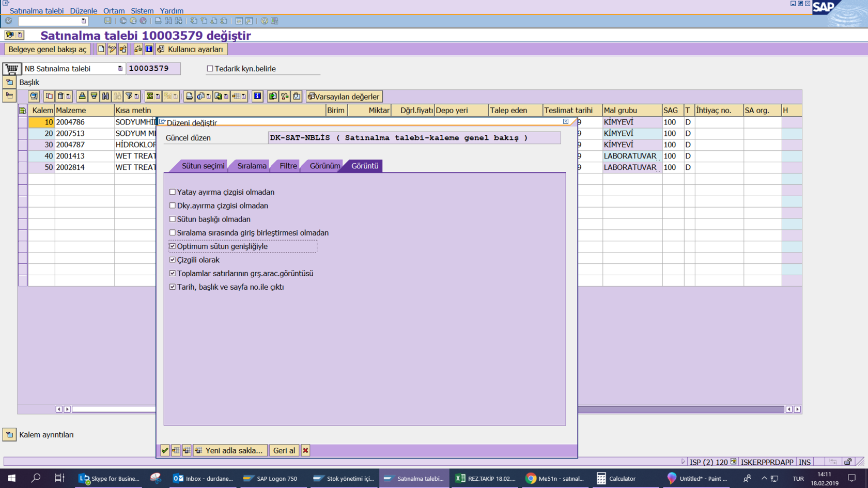Click the Save icon in the standard toolbar

(x=107, y=21)
